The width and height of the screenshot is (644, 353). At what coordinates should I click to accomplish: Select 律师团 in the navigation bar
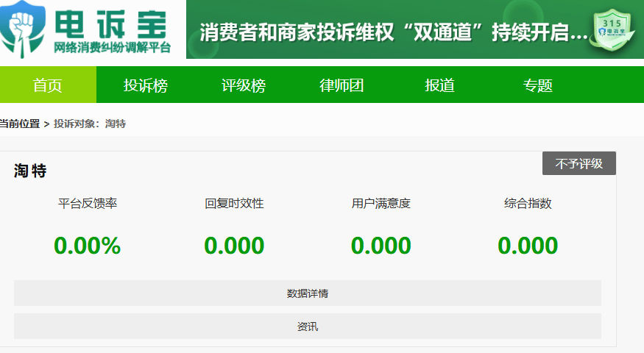point(342,85)
